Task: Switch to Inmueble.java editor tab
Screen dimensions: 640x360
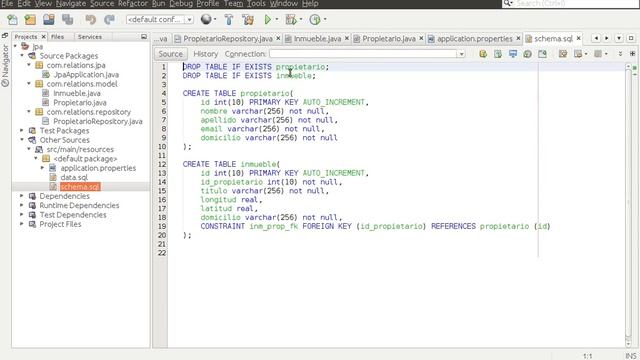Action: (x=317, y=38)
